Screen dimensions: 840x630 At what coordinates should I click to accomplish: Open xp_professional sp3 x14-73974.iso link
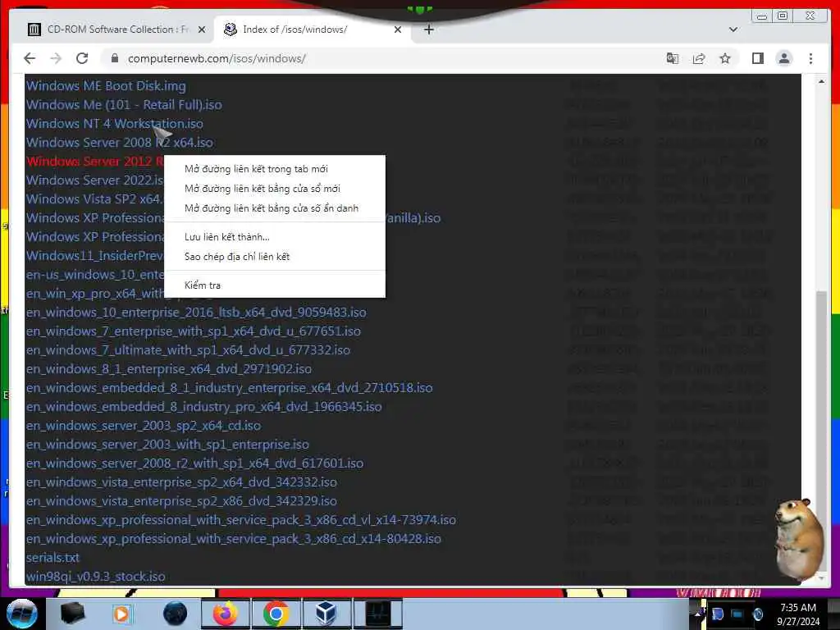[241, 519]
